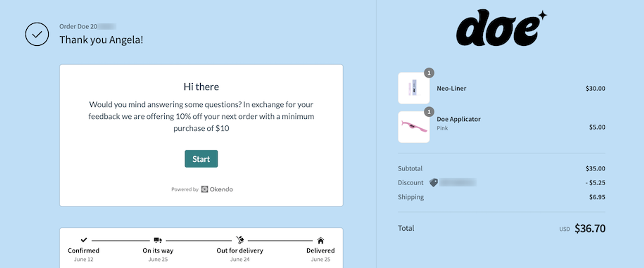Click the Pink variant label
The image size is (644, 268).
442,128
